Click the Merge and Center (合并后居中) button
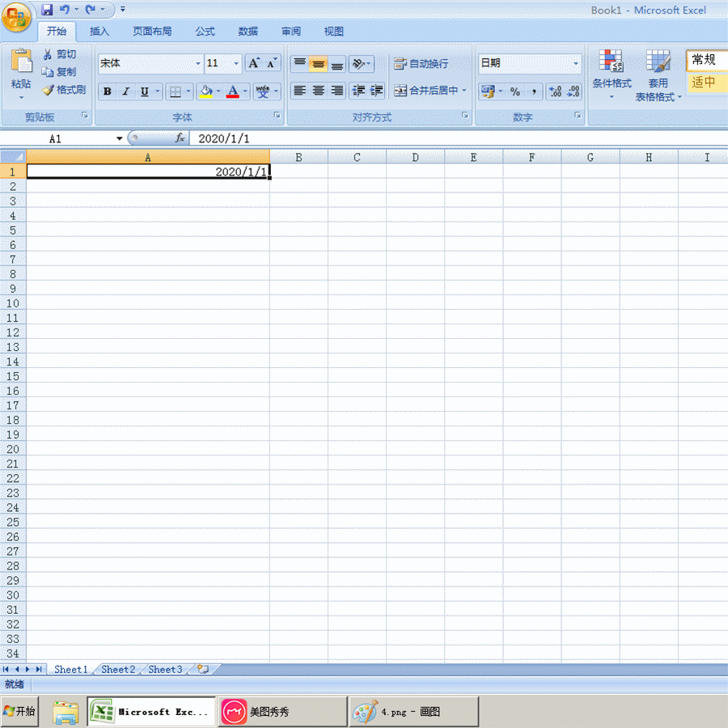This screenshot has width=728, height=728. (426, 91)
